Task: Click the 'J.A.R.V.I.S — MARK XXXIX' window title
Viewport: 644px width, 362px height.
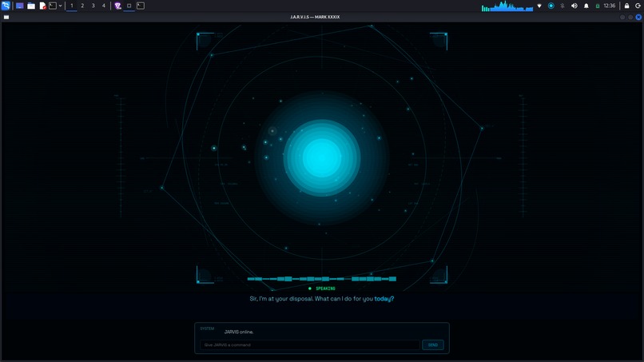Action: pos(315,18)
